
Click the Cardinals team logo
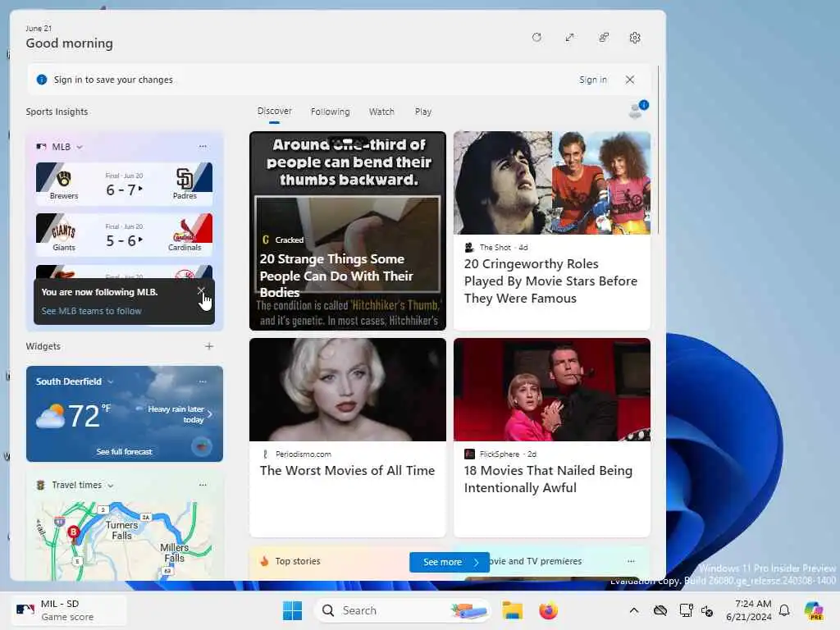click(x=185, y=231)
